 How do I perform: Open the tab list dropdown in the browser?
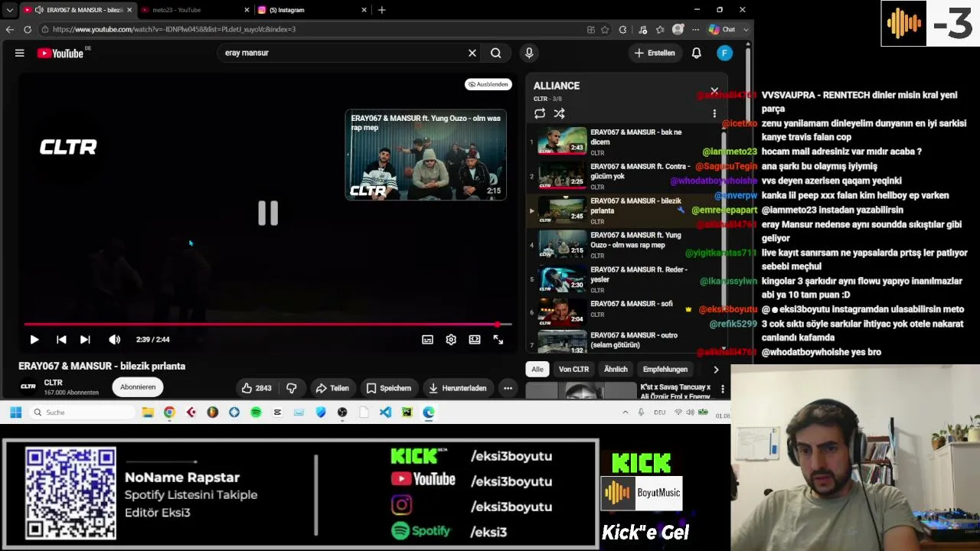(x=9, y=10)
